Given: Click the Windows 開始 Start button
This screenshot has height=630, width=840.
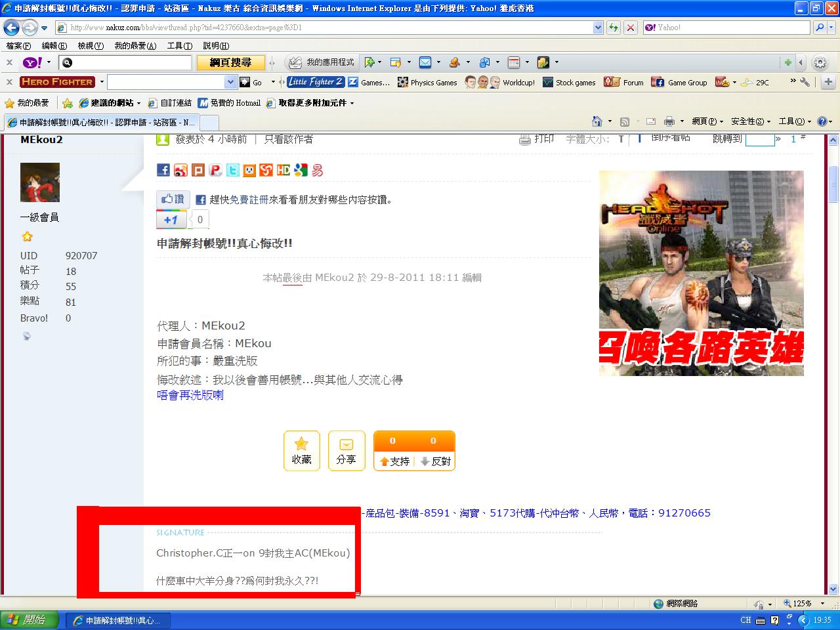Looking at the screenshot, I should click(29, 620).
